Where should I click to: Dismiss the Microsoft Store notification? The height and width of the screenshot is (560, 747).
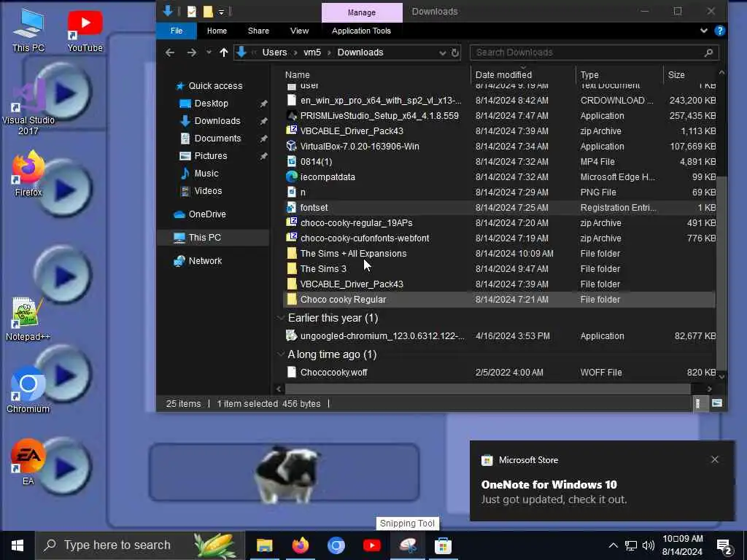click(x=715, y=459)
